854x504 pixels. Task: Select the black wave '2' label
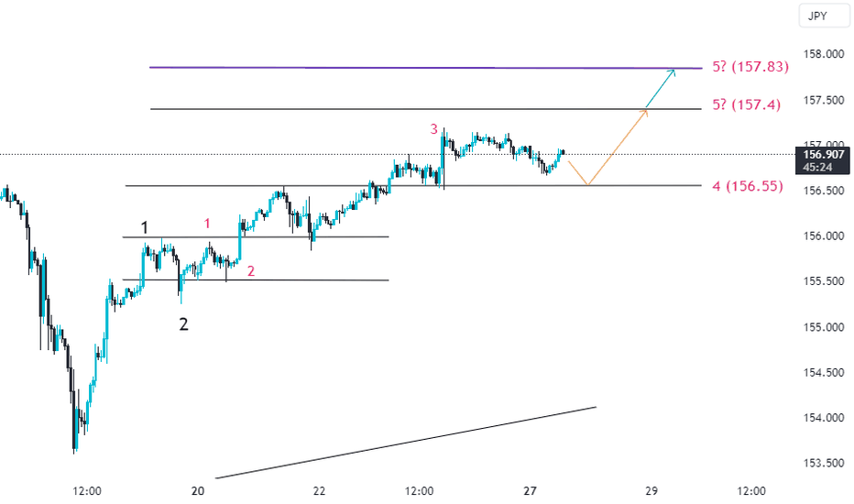(183, 324)
